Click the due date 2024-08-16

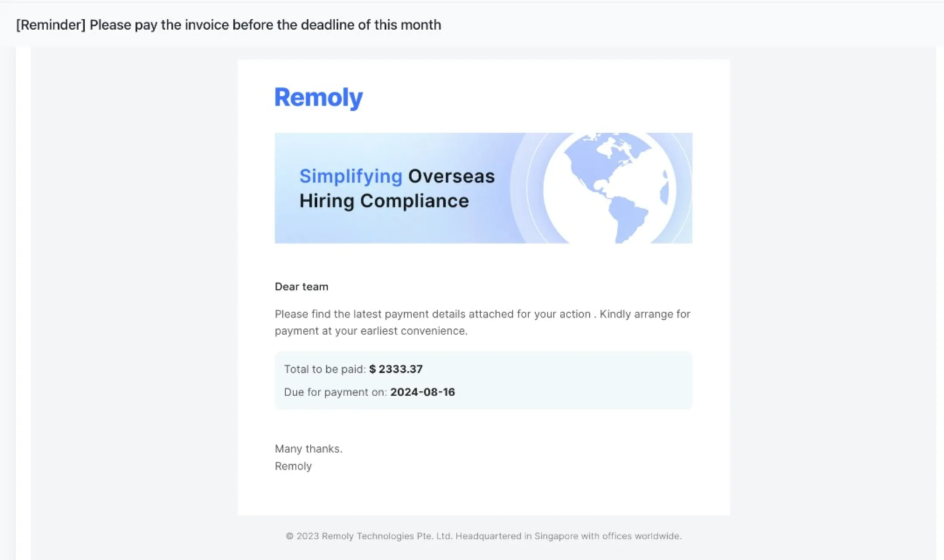(x=423, y=392)
